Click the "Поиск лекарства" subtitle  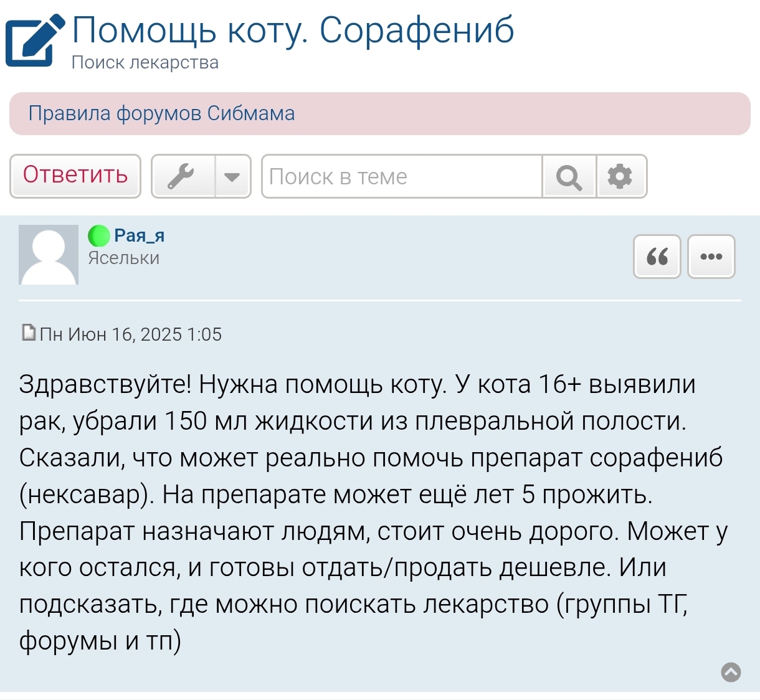point(145,63)
